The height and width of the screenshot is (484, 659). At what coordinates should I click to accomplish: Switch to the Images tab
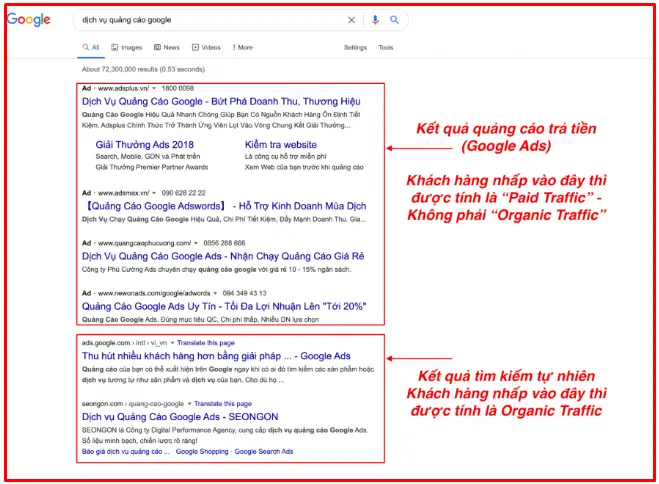point(127,47)
